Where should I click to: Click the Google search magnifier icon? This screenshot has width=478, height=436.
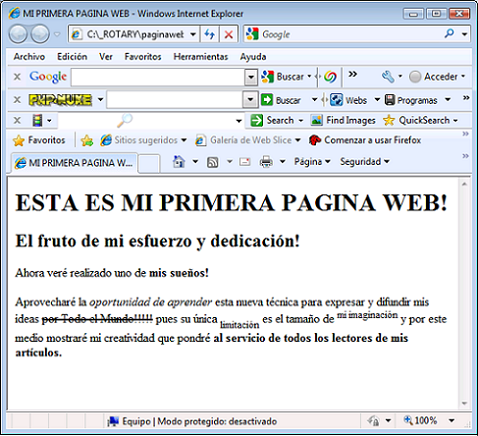tap(449, 34)
